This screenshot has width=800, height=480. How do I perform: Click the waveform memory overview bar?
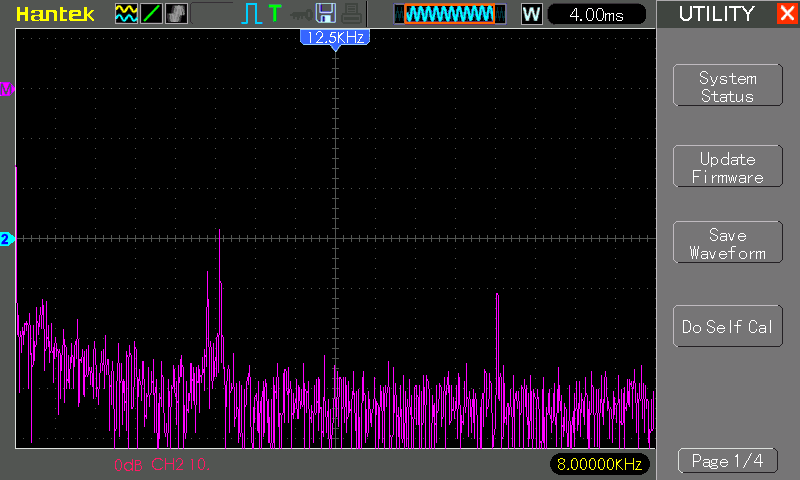pos(450,14)
